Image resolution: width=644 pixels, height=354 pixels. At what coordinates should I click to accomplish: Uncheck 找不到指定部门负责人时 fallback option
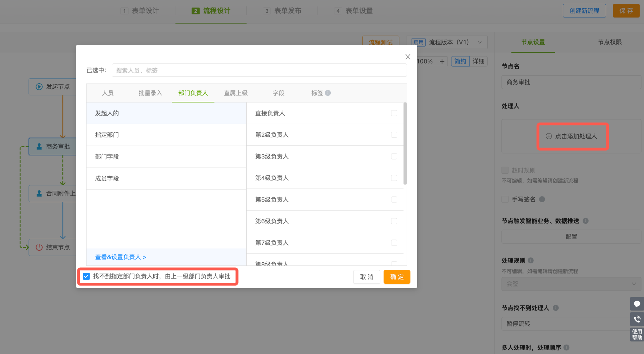coord(87,276)
